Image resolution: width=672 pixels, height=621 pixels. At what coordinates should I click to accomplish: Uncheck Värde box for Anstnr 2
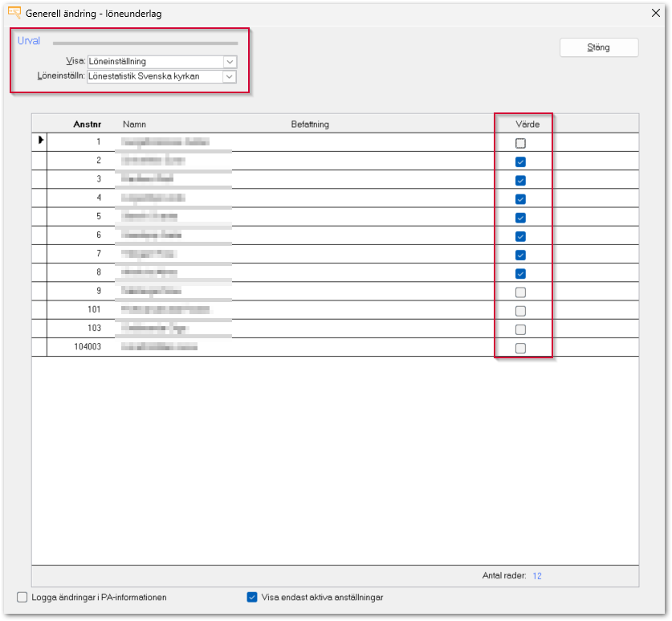click(520, 162)
